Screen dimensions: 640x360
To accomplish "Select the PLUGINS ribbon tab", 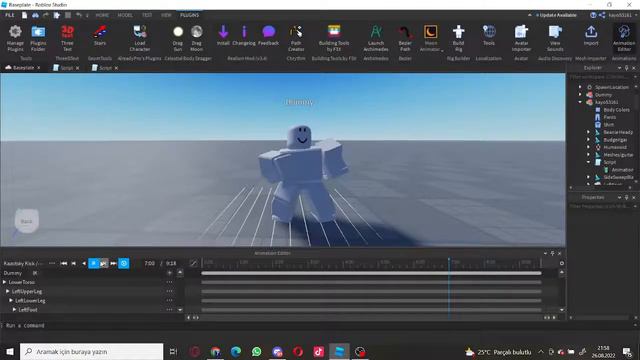I will (189, 15).
